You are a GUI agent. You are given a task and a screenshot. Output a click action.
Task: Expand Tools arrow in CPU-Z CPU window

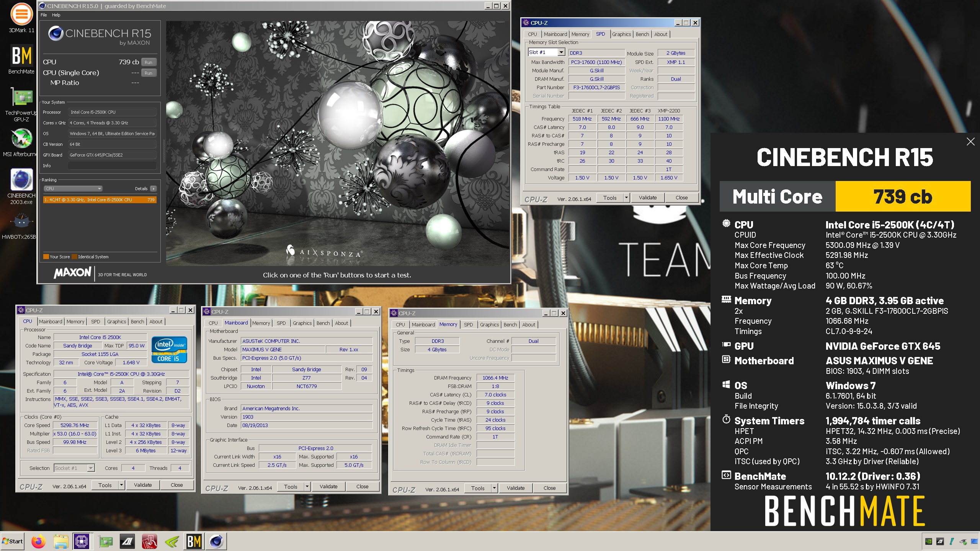pos(121,485)
